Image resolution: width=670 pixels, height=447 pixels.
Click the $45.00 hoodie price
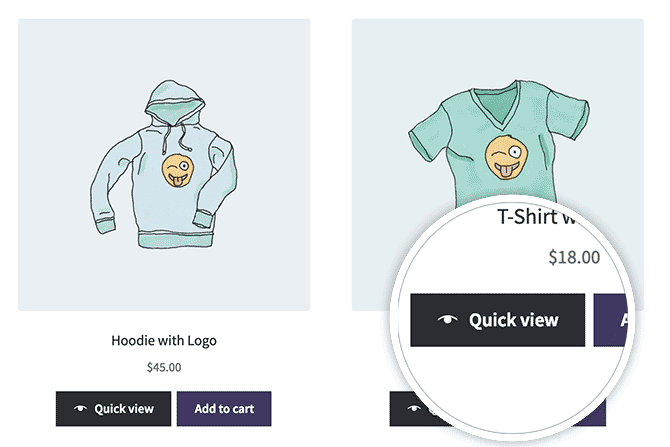point(164,367)
